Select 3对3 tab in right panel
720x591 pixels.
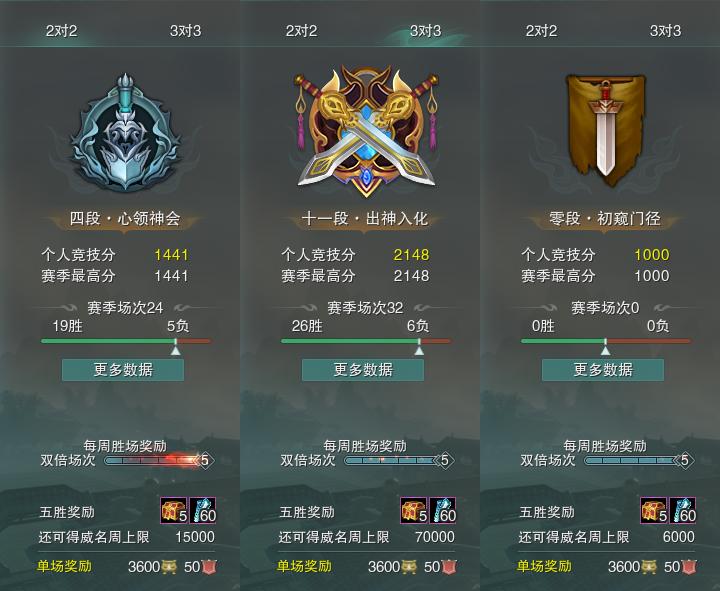click(665, 31)
